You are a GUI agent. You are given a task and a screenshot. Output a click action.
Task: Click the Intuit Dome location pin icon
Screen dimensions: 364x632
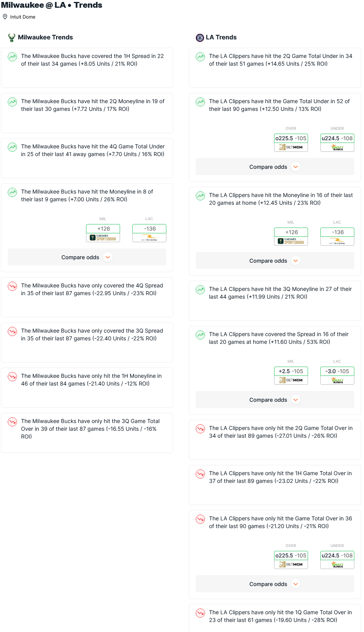pyautogui.click(x=5, y=17)
